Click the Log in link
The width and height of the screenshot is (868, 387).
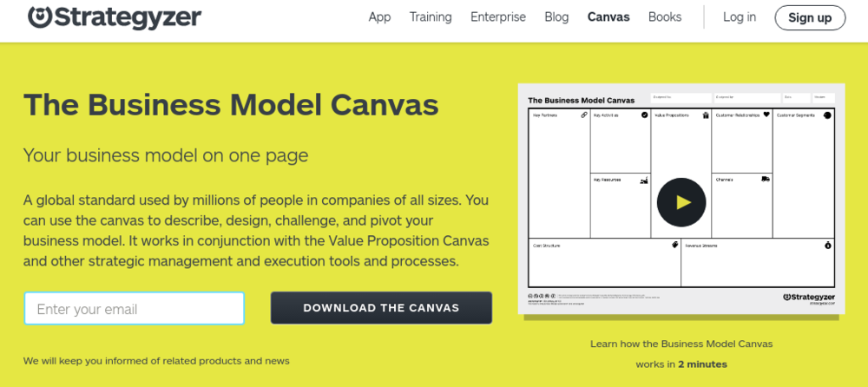740,17
